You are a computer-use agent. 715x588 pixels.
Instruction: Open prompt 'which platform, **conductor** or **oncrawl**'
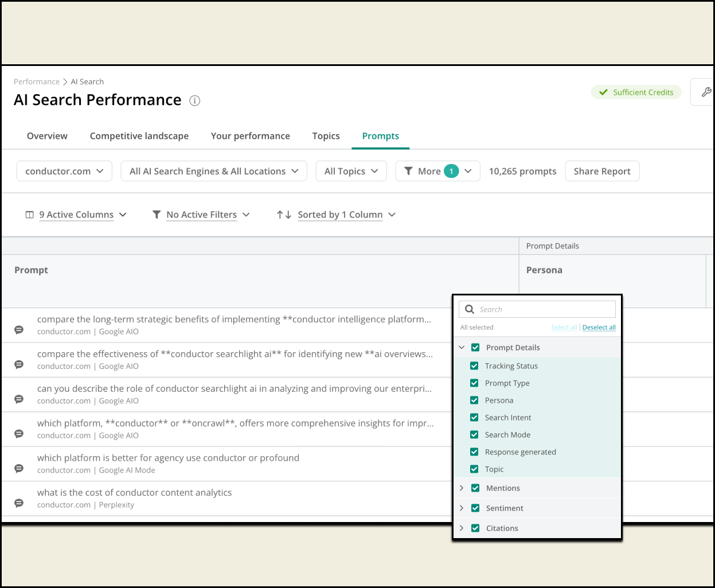[236, 423]
